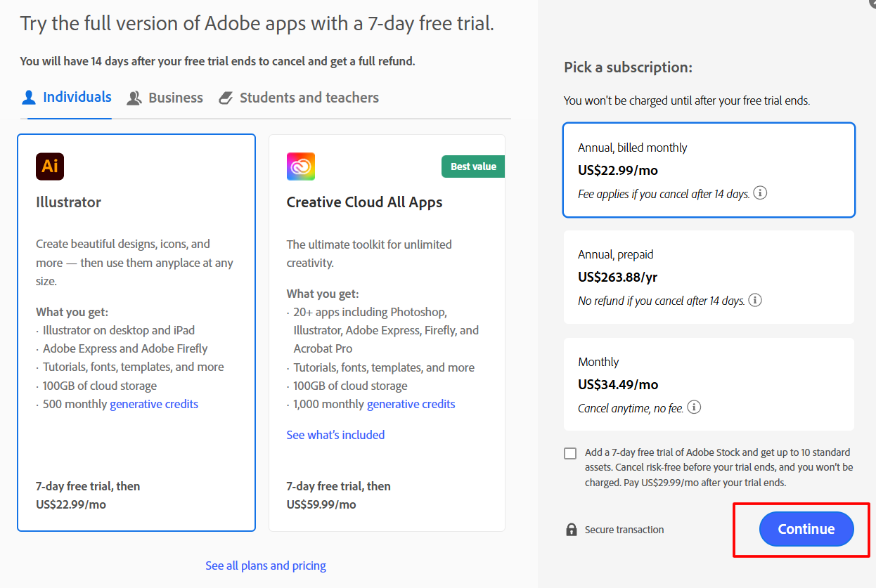Click the Pick a subscription heading

[628, 67]
